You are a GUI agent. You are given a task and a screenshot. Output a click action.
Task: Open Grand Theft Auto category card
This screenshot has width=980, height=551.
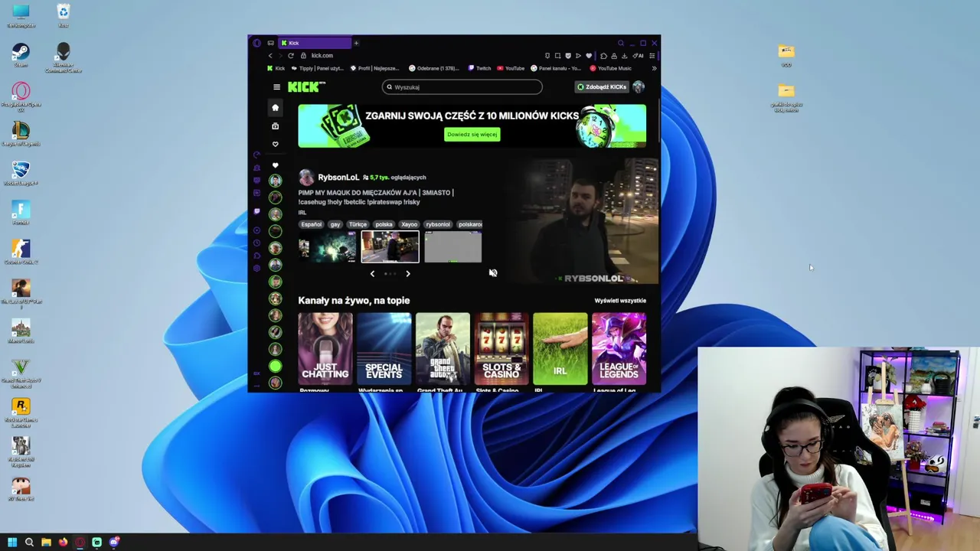443,349
